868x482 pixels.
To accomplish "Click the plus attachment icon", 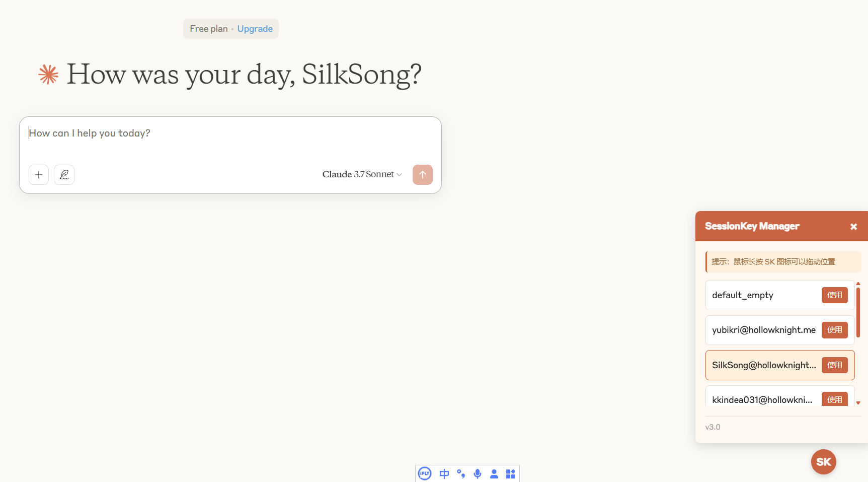I will tap(39, 175).
